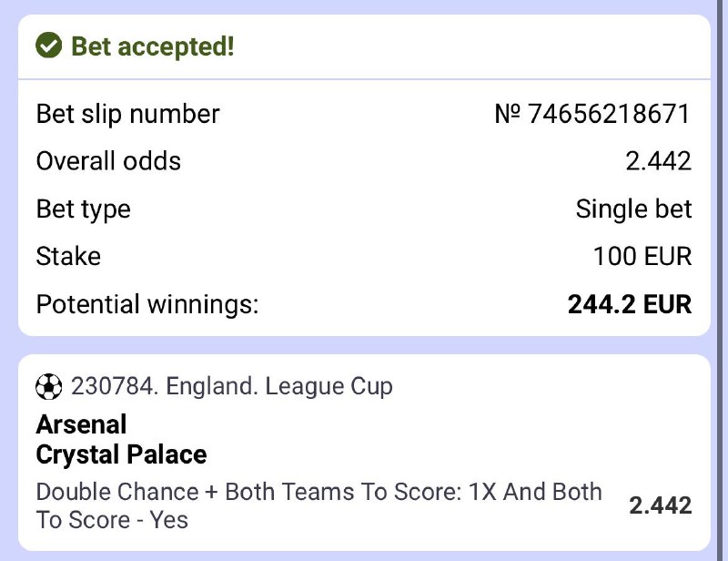Open the Arsenal team name
This screenshot has height=561, width=728.
coord(82,423)
